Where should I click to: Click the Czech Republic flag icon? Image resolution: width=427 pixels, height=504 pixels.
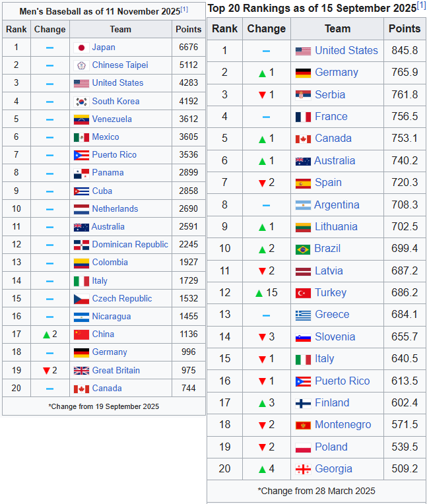click(x=81, y=299)
